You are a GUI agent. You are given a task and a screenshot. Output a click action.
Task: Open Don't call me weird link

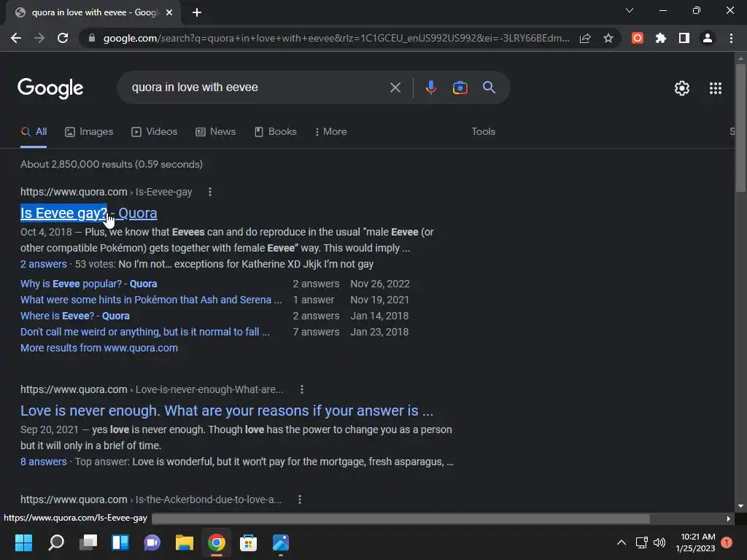tap(145, 332)
